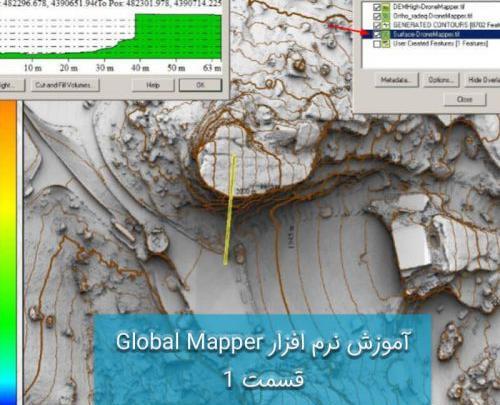Screen dimensions: 500x405
Task: Click OK in the path profile dialog
Action: coord(200,85)
